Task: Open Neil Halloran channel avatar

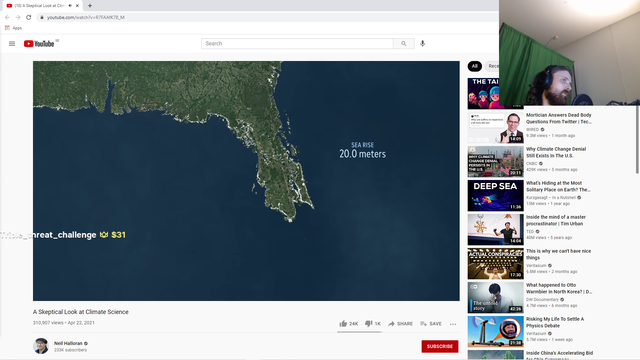Action: (x=41, y=346)
